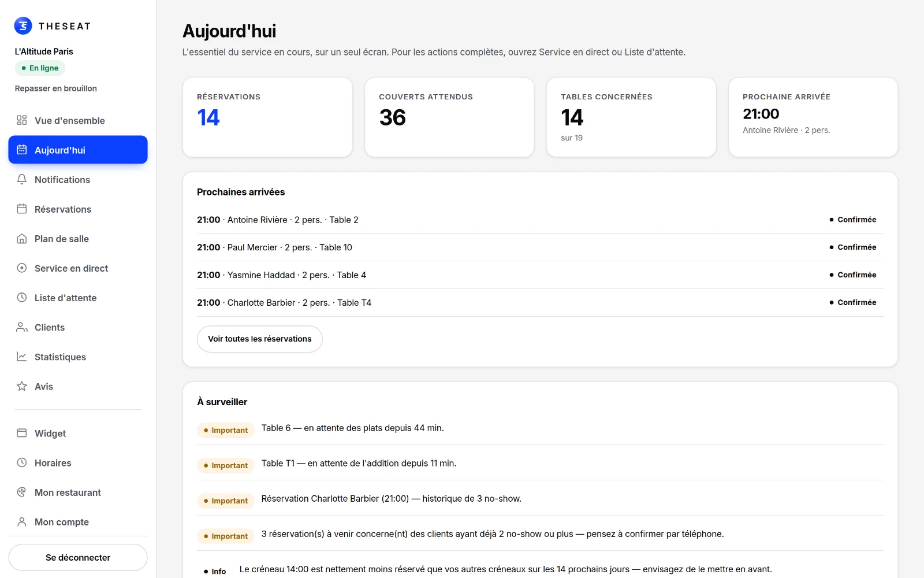Viewport: 924px width, 578px height.
Task: Open Horaires settings
Action: [78, 462]
